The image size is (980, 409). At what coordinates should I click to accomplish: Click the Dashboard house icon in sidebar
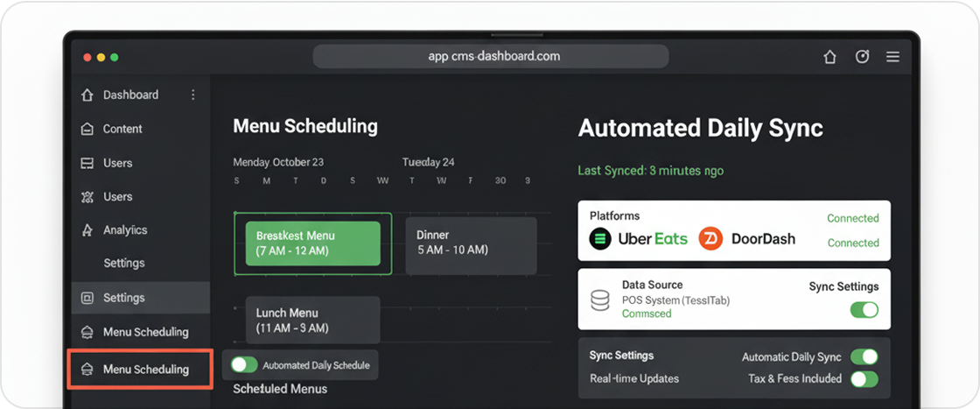87,95
